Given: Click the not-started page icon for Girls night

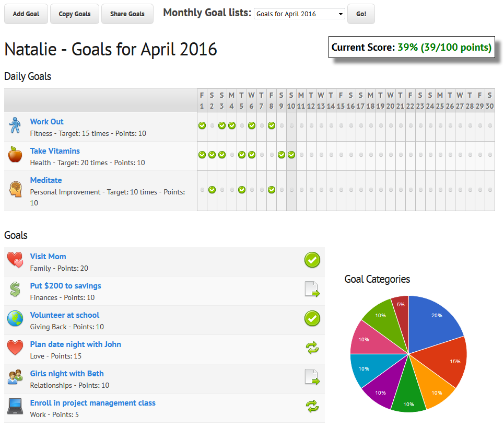Looking at the screenshot, I should [312, 377].
